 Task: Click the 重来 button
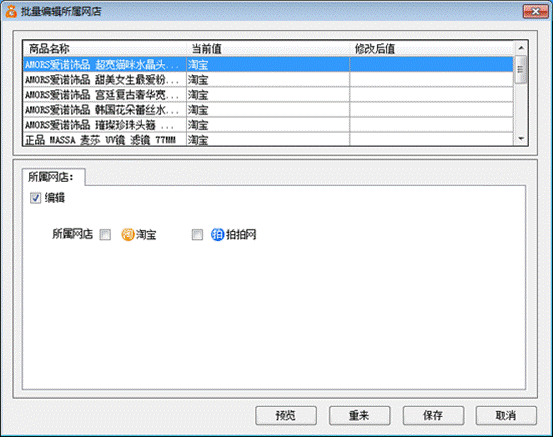click(x=359, y=415)
